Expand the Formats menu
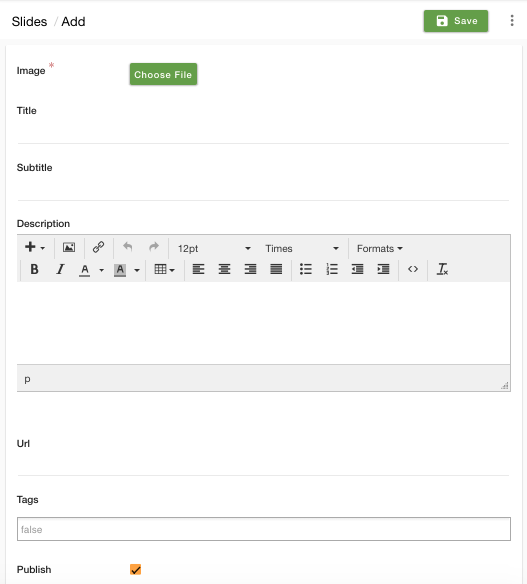This screenshot has height=584, width=527. tap(380, 248)
